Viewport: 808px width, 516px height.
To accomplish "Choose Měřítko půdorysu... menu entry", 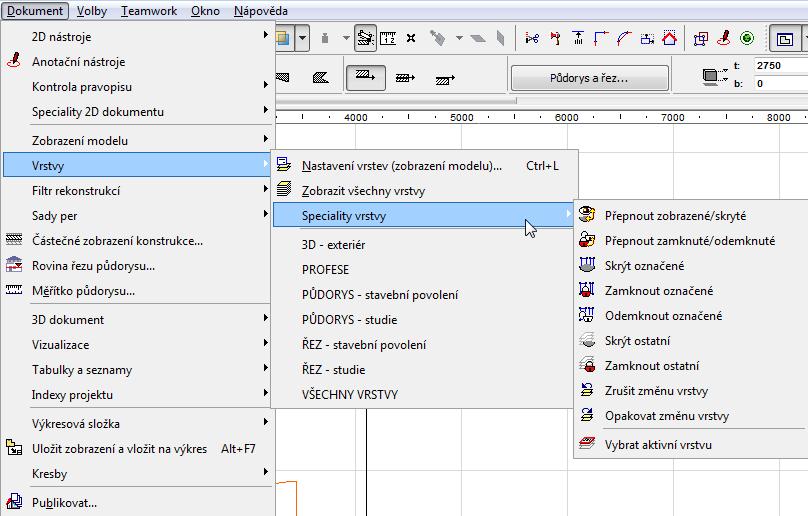I will (x=137, y=290).
